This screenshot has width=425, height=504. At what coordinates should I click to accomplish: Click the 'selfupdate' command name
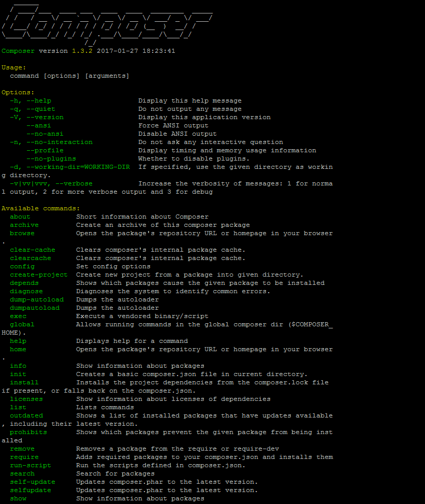pyautogui.click(x=30, y=490)
